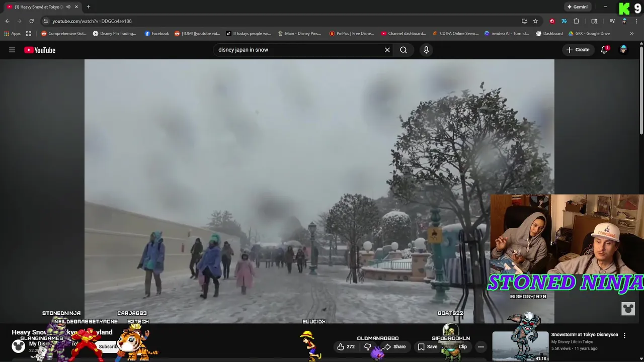Open the YouTube account avatar menu

(623, 50)
